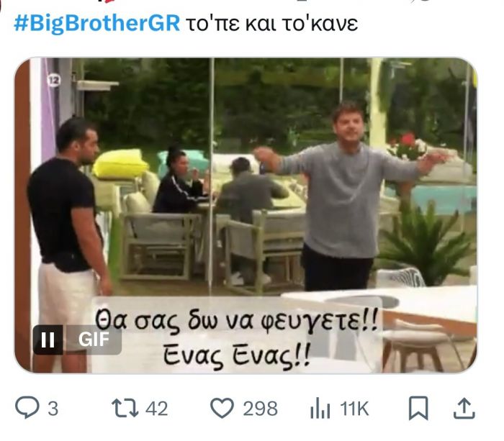504x441 pixels.
Task: Click the 12 age rating badge in GIF
Action: (x=53, y=81)
